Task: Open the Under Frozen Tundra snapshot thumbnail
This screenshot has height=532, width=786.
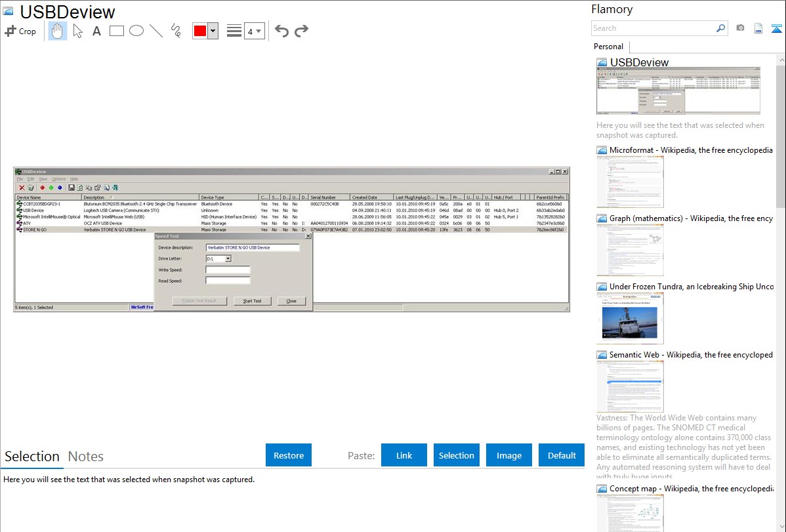Action: point(630,318)
